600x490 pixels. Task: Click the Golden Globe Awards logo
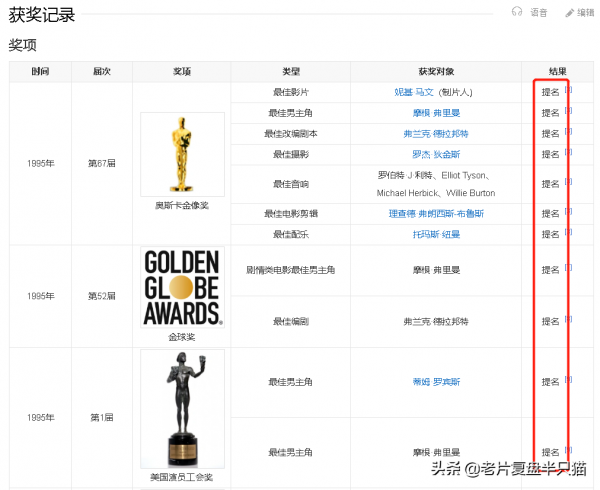tap(182, 288)
